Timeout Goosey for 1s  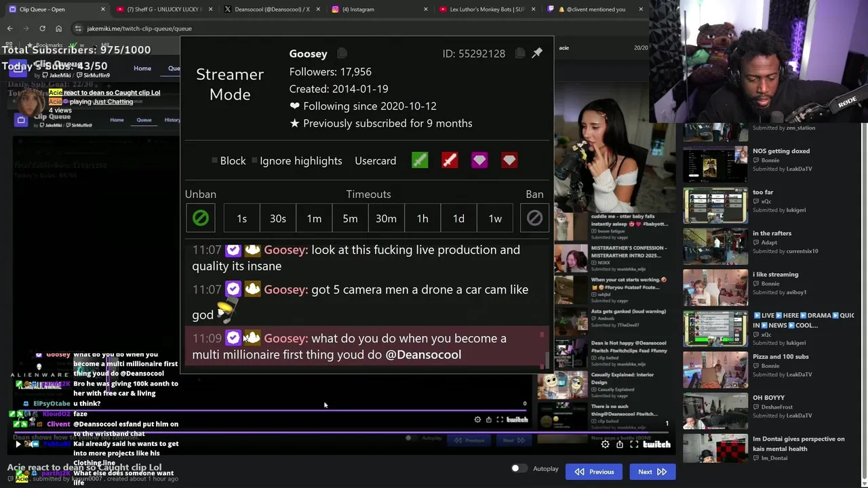coord(241,218)
